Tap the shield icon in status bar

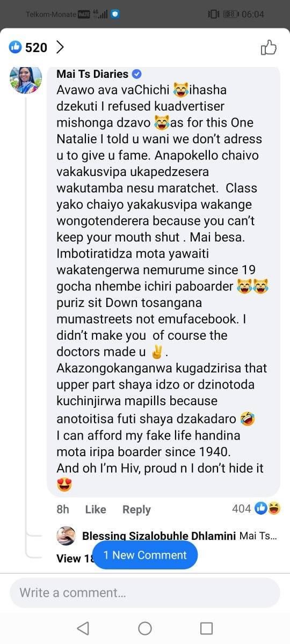coord(115,14)
